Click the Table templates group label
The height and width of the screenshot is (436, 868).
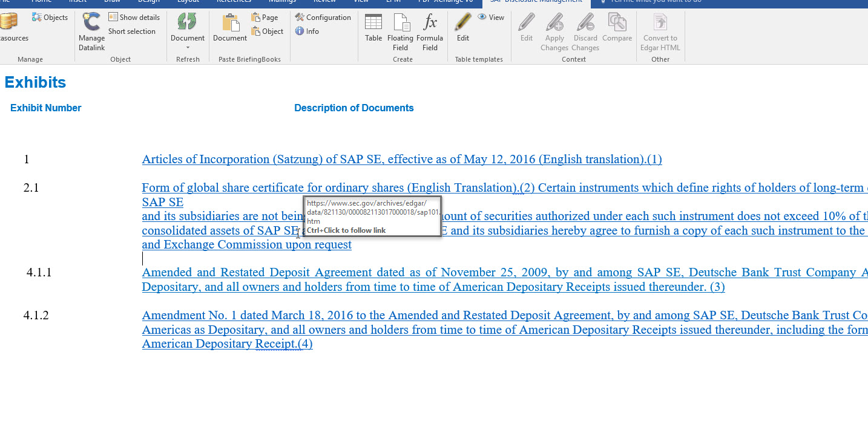coord(479,59)
